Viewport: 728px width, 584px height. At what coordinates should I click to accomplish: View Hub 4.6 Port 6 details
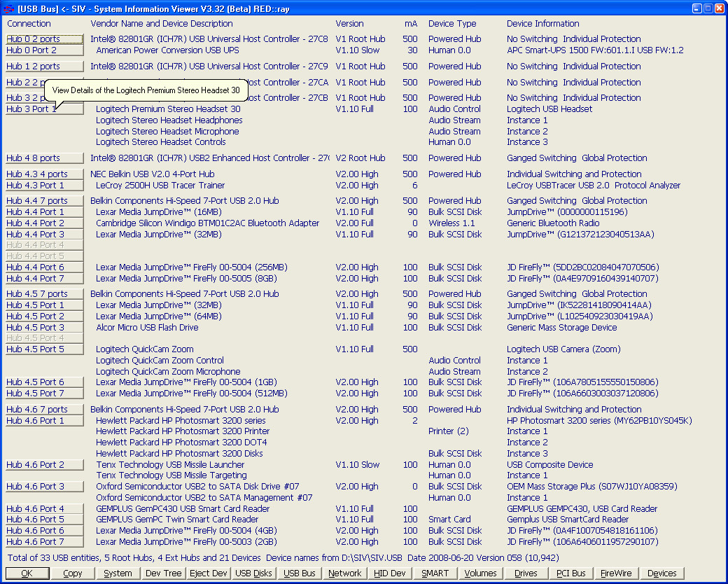click(x=45, y=531)
